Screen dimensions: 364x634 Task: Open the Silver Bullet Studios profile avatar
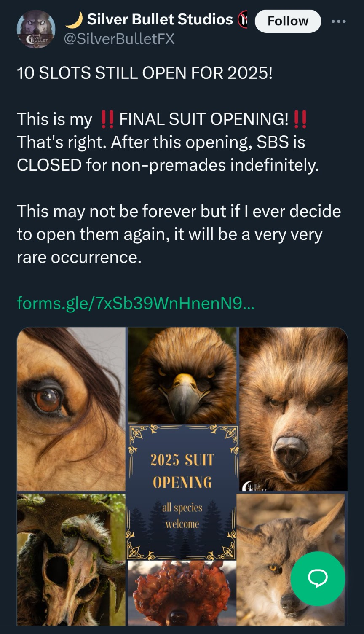[36, 29]
